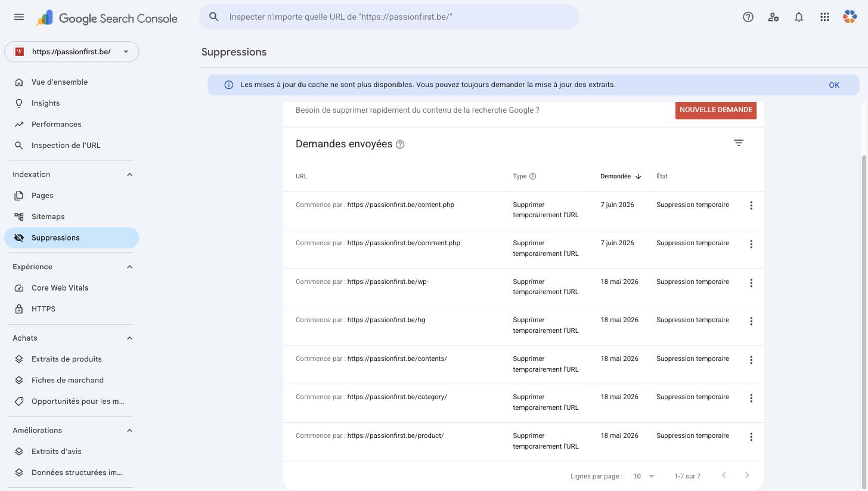
Task: Open the main hamburger menu
Action: coord(19,17)
